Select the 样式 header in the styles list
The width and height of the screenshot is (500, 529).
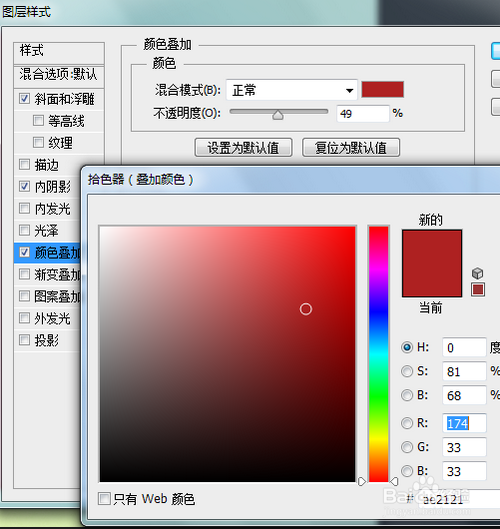pos(59,52)
